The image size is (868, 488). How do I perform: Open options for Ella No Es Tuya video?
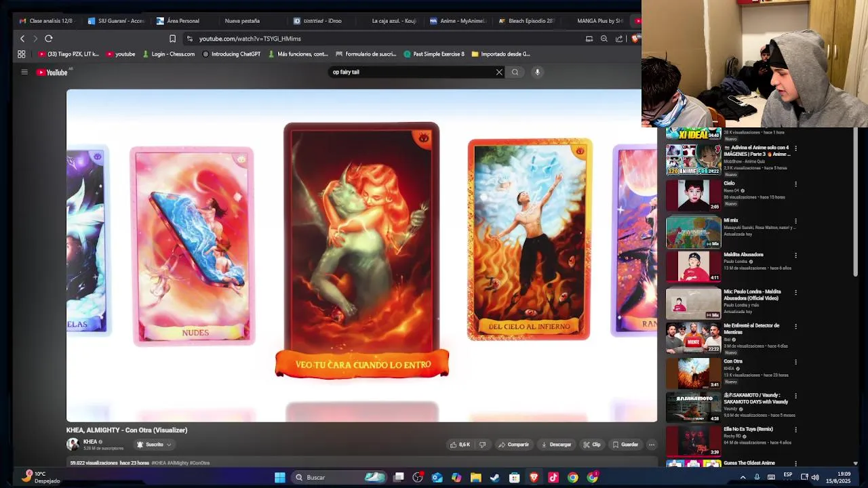pos(795,430)
